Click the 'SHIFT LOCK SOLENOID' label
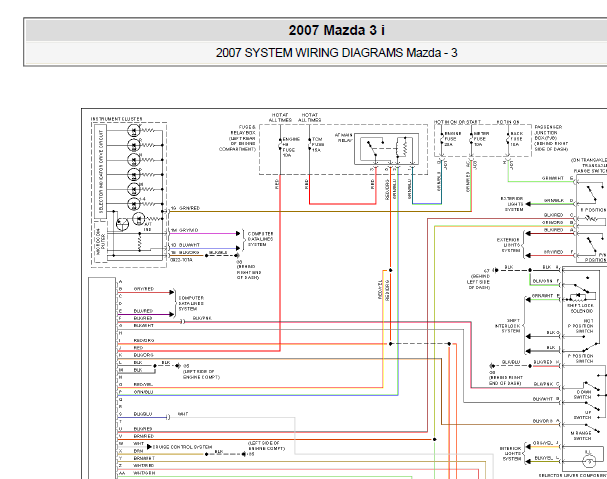607x479 pixels. pos(580,308)
